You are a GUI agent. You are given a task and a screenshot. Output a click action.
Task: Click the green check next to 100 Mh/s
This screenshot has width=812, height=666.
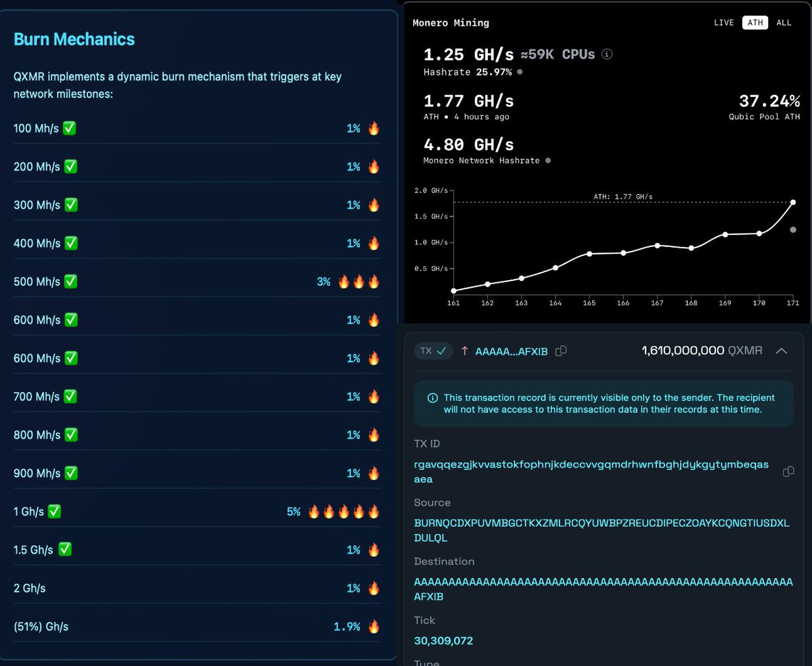69,128
